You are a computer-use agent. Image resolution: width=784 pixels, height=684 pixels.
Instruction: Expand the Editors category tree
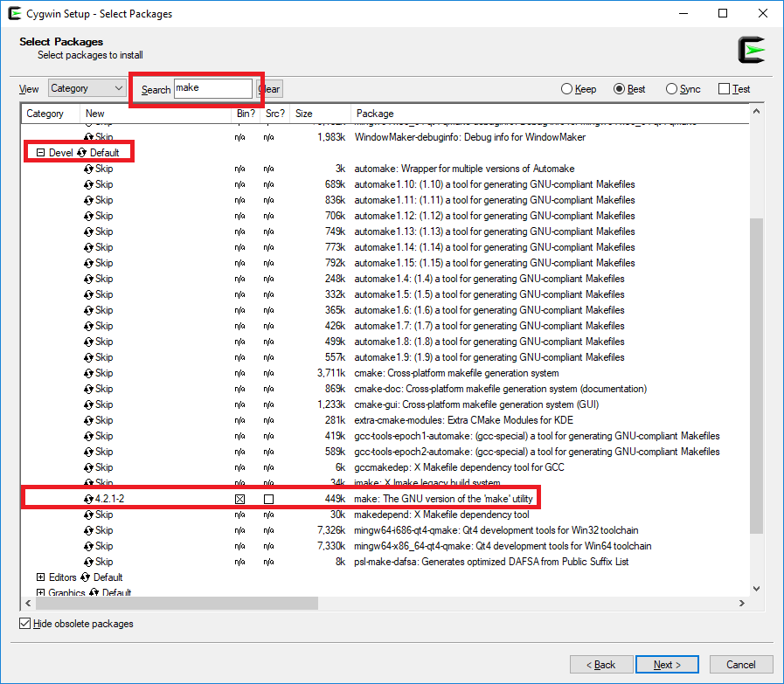40,577
